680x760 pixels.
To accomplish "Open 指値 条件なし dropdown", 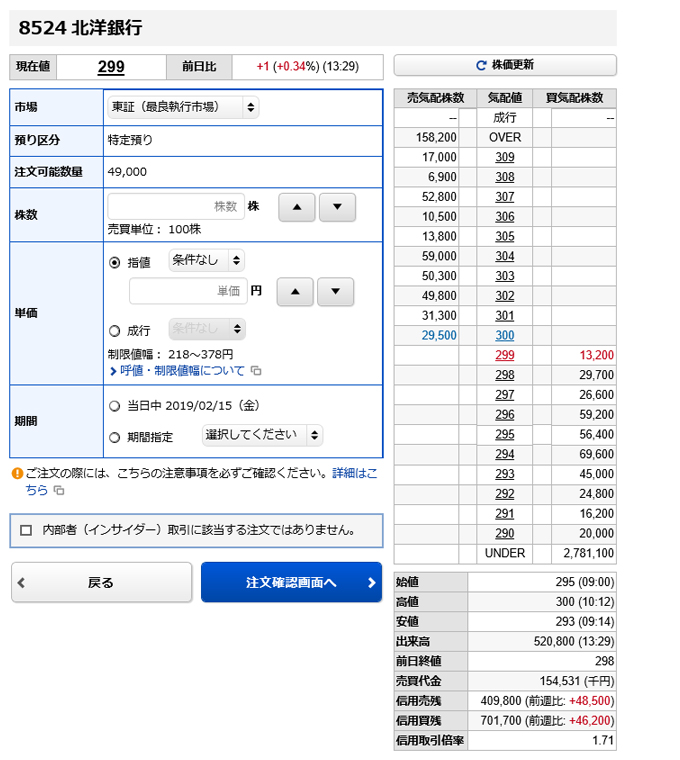I will tap(206, 260).
